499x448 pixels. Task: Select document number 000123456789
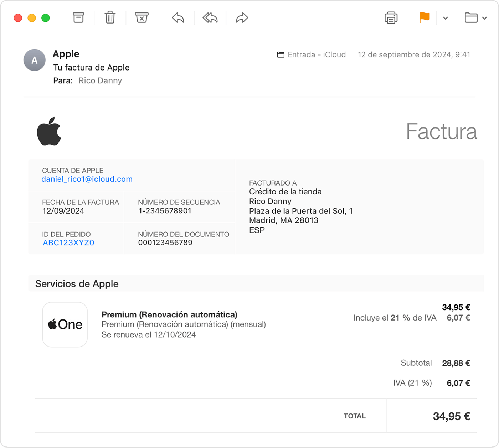[x=165, y=243]
